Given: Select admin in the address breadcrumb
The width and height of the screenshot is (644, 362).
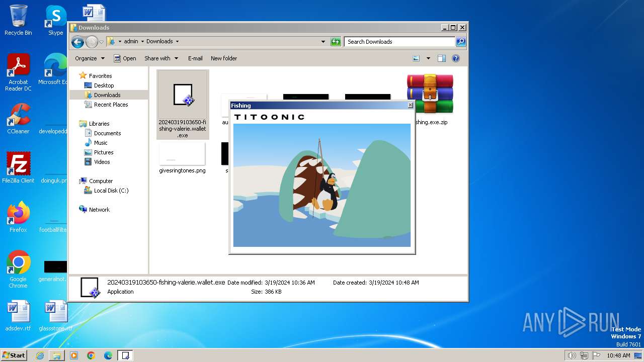Looking at the screenshot, I should 131,42.
